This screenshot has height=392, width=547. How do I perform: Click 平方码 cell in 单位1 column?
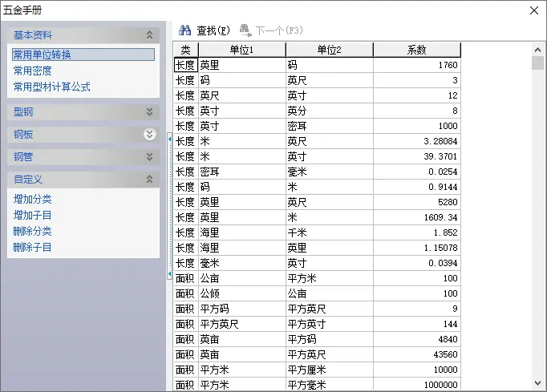pyautogui.click(x=242, y=309)
